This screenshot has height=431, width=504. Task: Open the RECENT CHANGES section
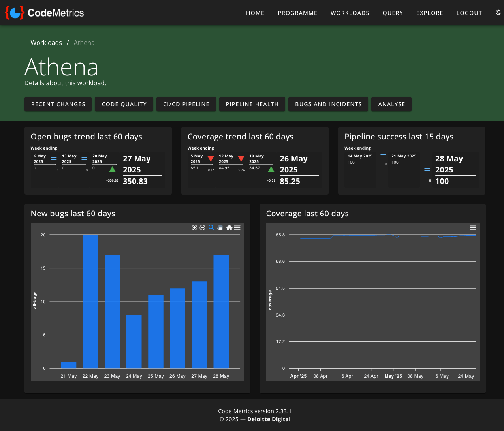pyautogui.click(x=58, y=104)
